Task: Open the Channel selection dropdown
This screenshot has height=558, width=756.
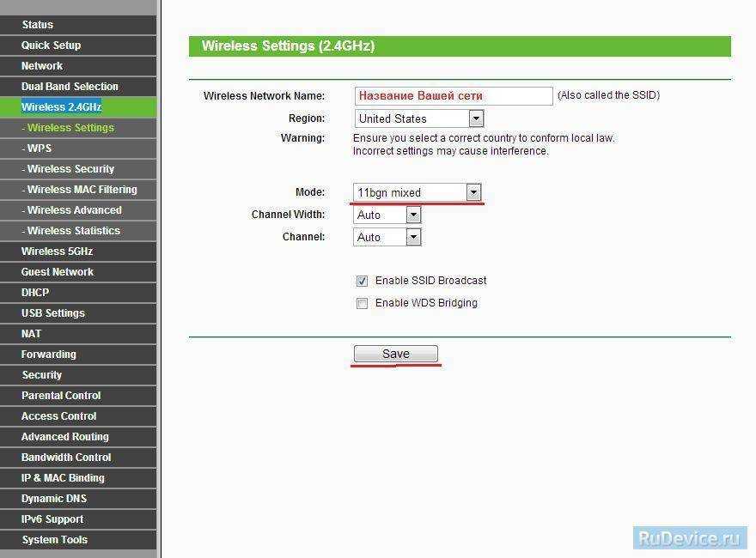Action: 413,237
